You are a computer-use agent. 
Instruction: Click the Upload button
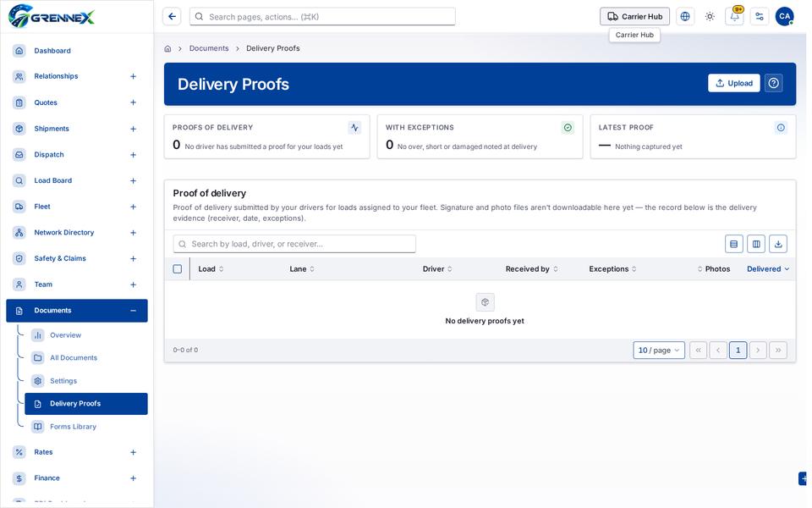tap(734, 83)
